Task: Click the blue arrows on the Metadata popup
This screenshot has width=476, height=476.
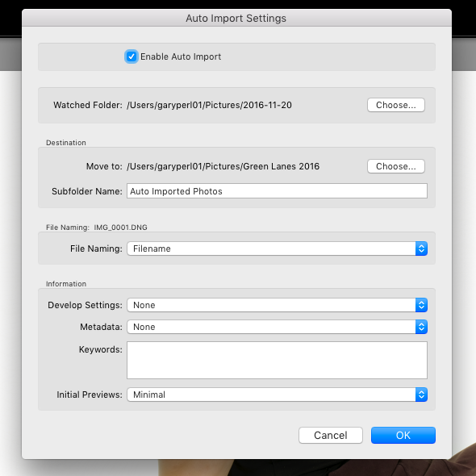Action: [421, 327]
